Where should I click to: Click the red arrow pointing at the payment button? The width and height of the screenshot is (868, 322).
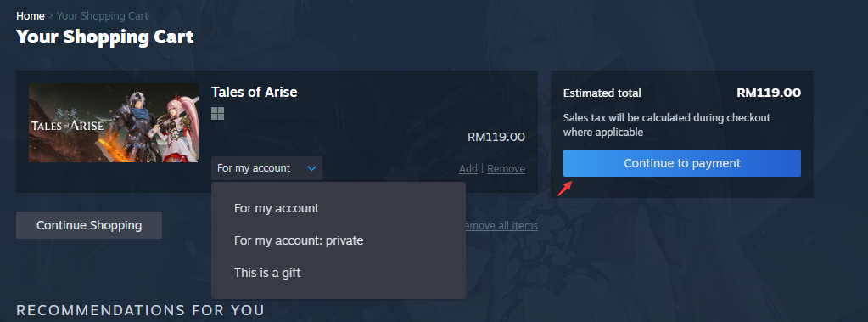(x=564, y=189)
